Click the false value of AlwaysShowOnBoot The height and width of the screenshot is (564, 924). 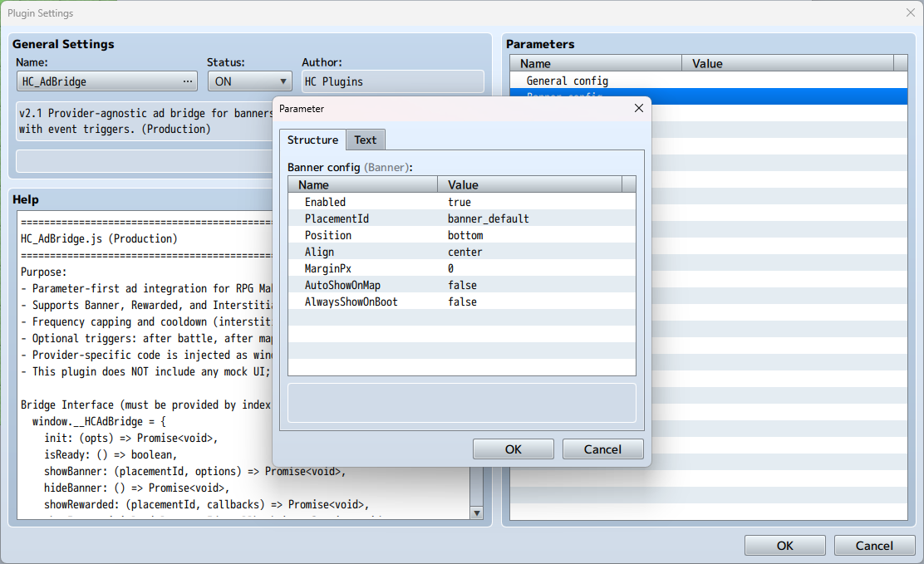click(463, 302)
